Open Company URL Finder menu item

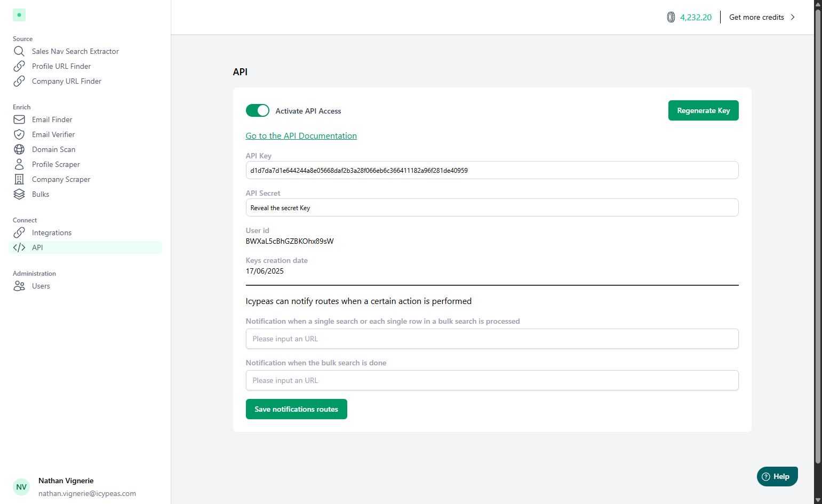pos(85,81)
